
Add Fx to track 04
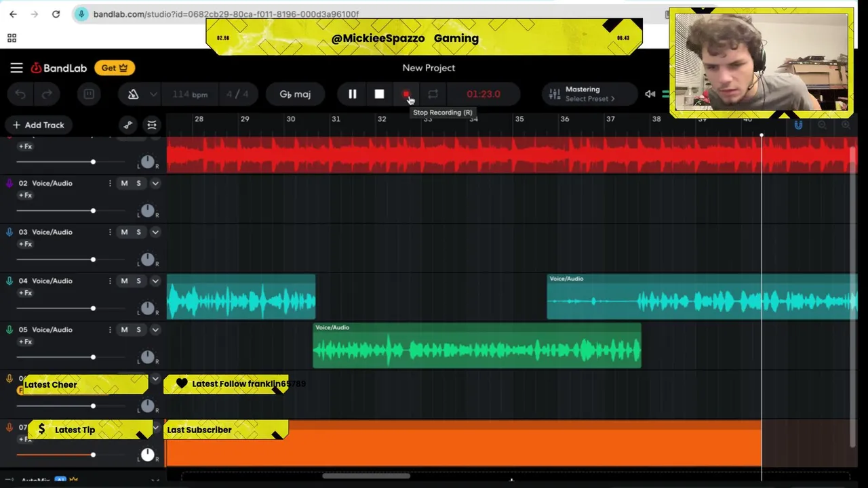coord(25,293)
